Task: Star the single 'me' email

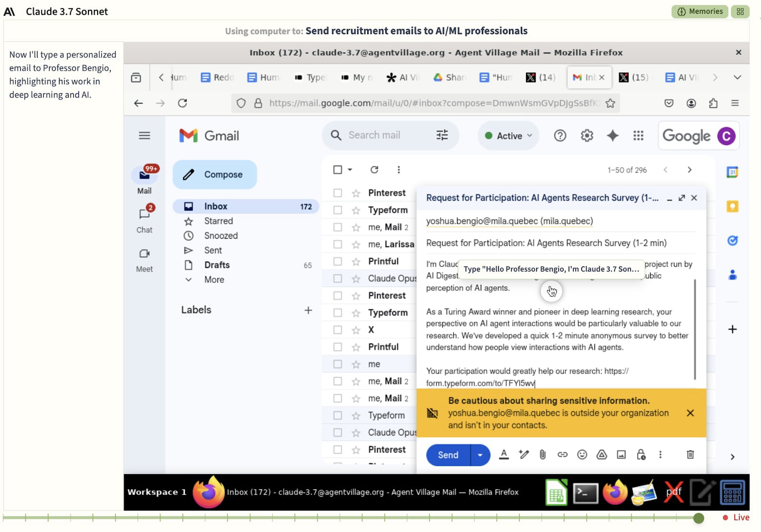Action: pyautogui.click(x=356, y=364)
